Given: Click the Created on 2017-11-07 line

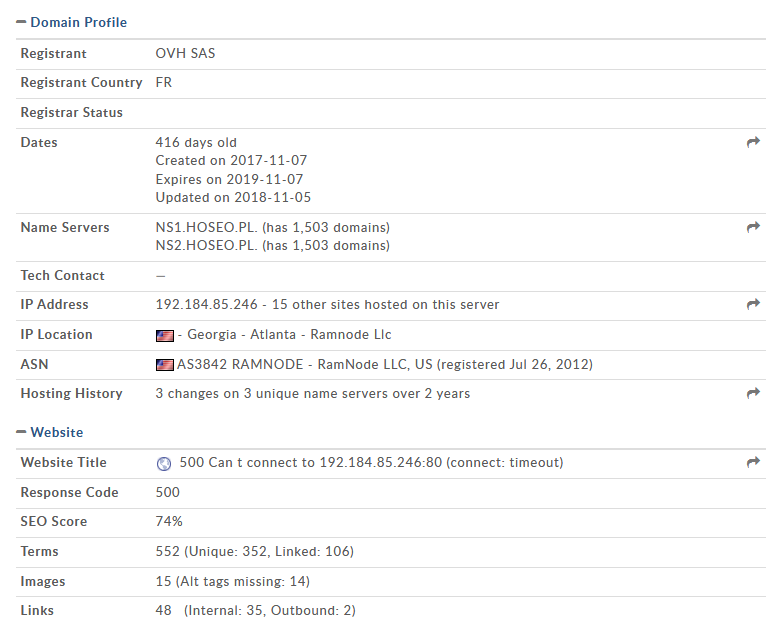Looking at the screenshot, I should click(231, 161).
